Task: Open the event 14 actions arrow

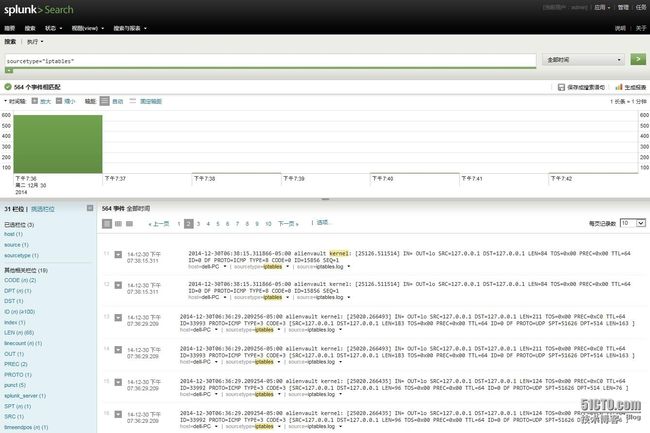Action: point(118,350)
